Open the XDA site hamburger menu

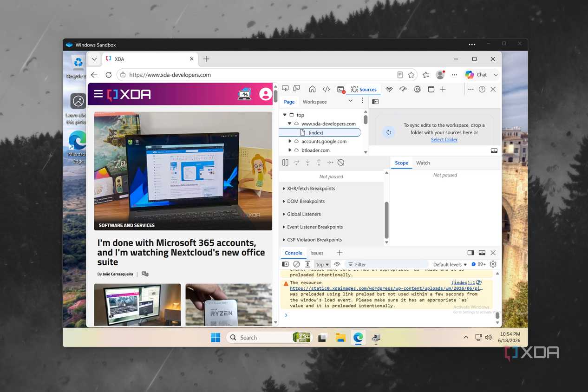[98, 94]
